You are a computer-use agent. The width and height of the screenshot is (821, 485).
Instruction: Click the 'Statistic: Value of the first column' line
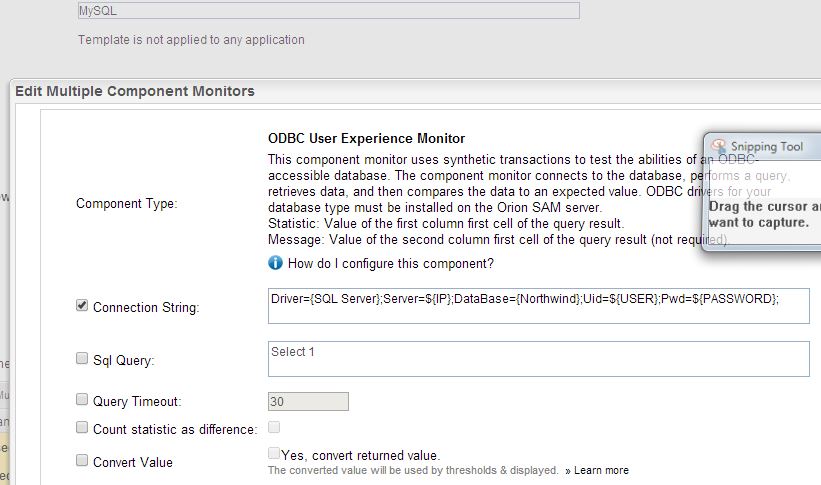(446, 224)
